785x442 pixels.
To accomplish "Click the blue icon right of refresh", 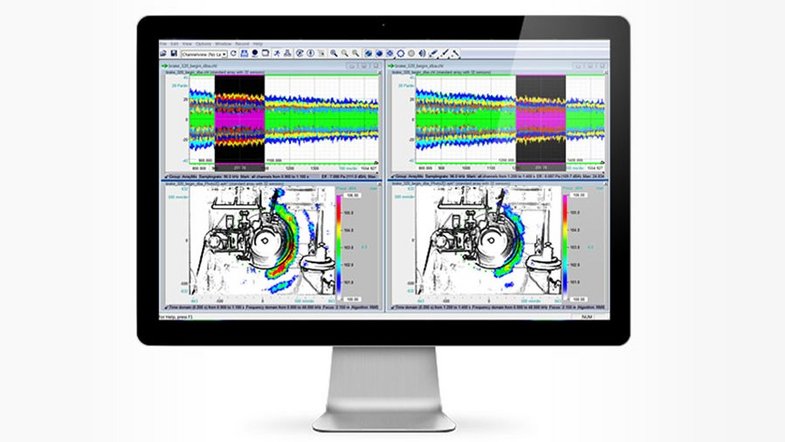I will click(244, 53).
